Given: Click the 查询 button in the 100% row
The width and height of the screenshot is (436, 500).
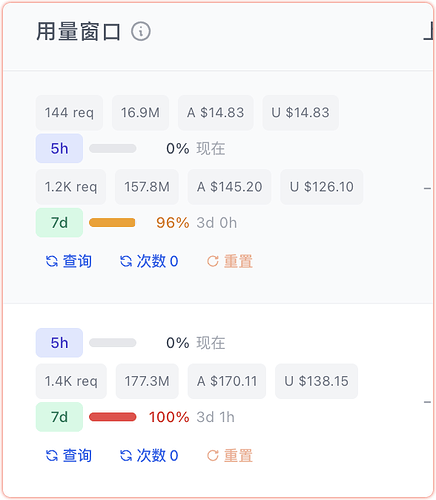Looking at the screenshot, I should tap(69, 455).
